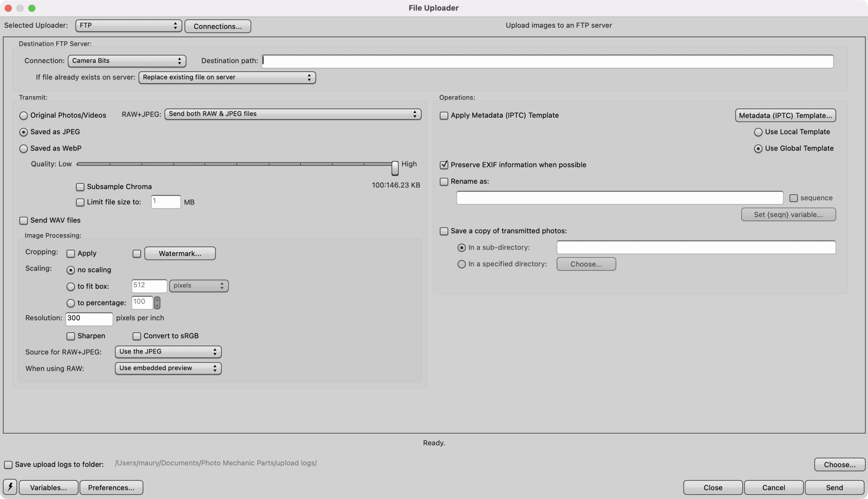Open the When using RAW dropdown
868x499 pixels.
(168, 368)
